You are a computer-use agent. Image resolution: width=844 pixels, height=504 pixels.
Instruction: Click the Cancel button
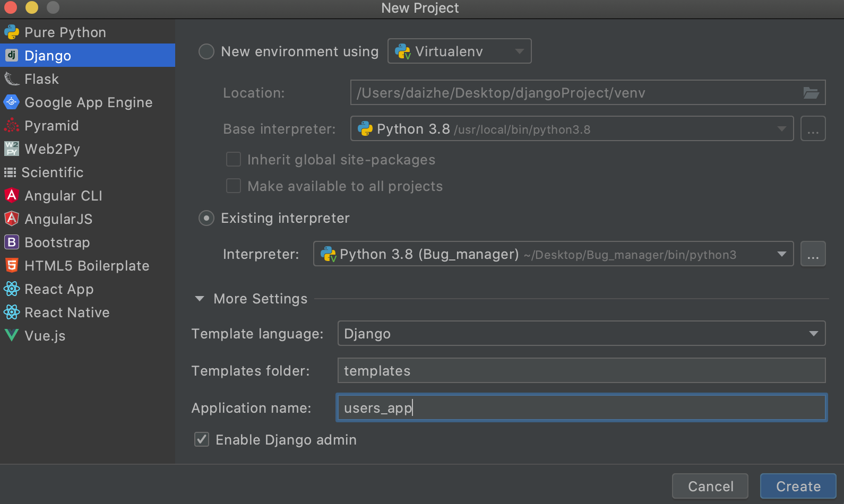(710, 486)
